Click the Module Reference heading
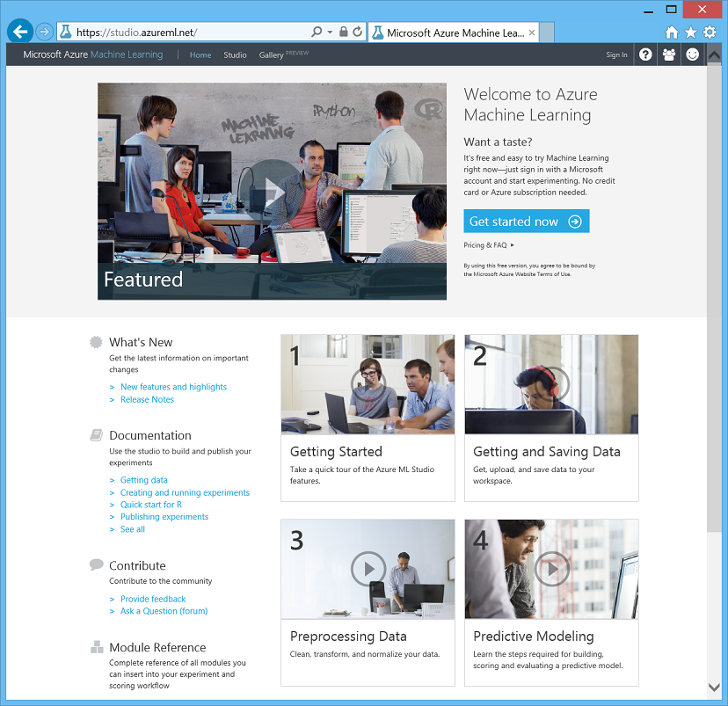Screen dimensions: 728x706 point(157,647)
